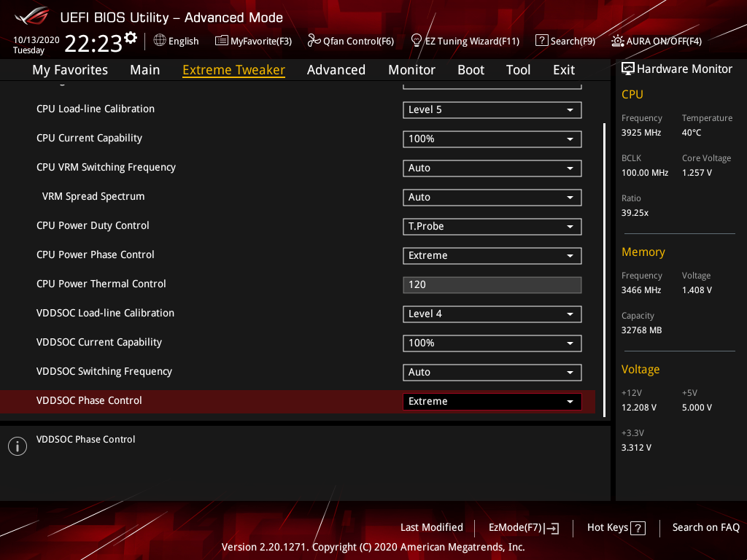This screenshot has height=560, width=747.
Task: Toggle the AURA ON/OFF light icon
Action: (x=618, y=41)
